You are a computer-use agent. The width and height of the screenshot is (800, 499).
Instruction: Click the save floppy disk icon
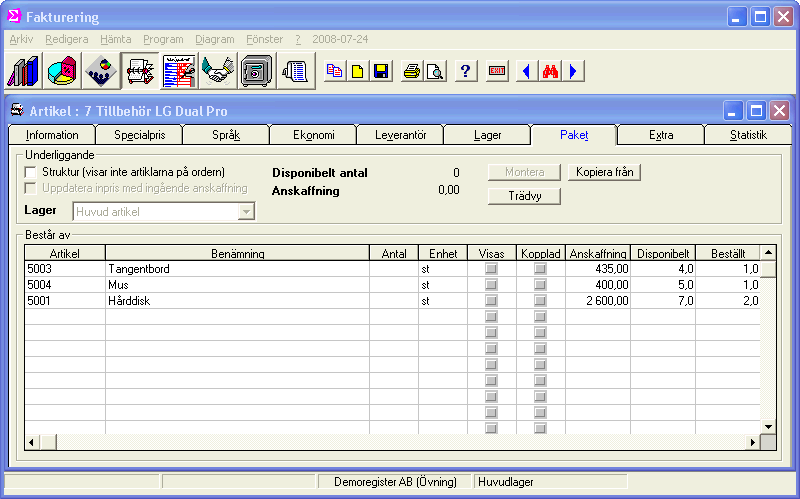click(381, 71)
